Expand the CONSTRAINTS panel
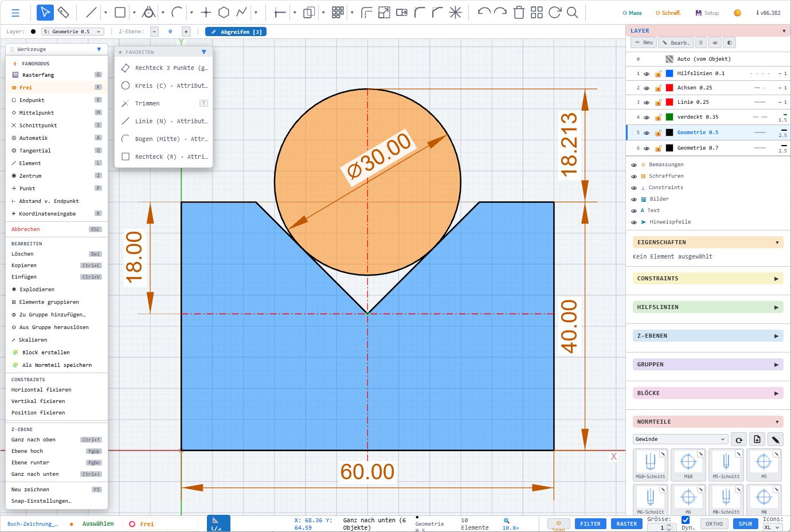 pos(707,279)
